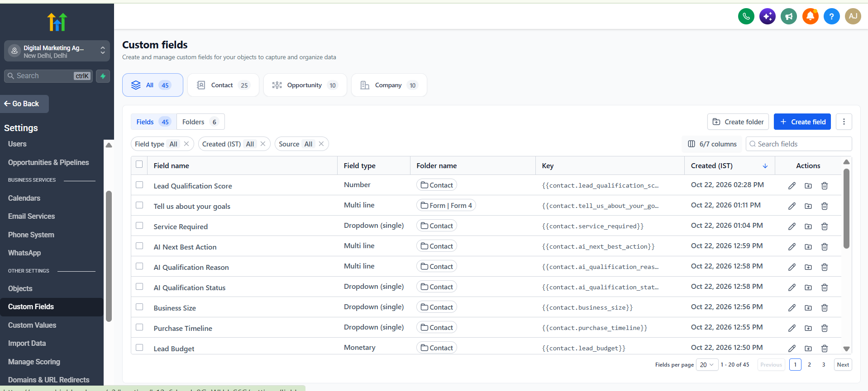Screen dimensions: 868x391
Task: Delete the AI Qualification Reason field
Action: click(x=825, y=267)
